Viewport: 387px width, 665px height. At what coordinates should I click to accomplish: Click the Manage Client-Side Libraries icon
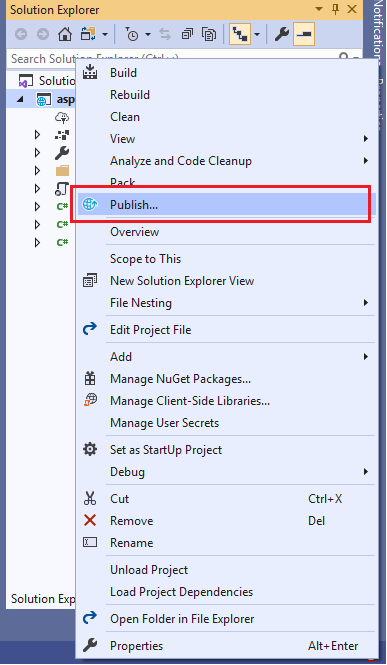(90, 400)
